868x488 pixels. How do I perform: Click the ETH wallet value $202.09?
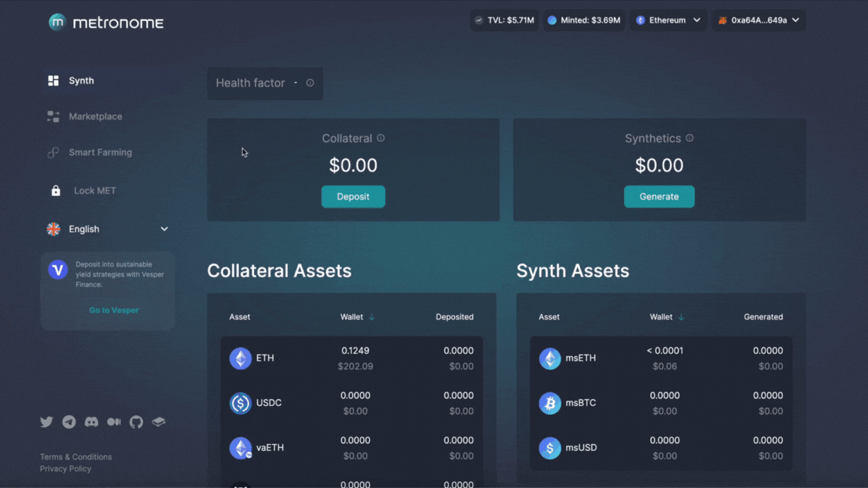[356, 366]
